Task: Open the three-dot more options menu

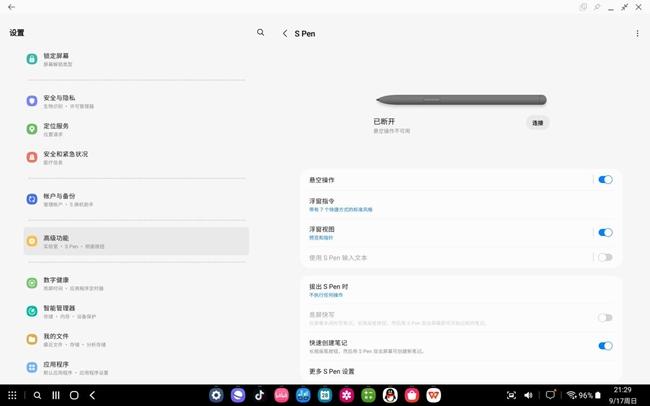Action: pos(637,34)
